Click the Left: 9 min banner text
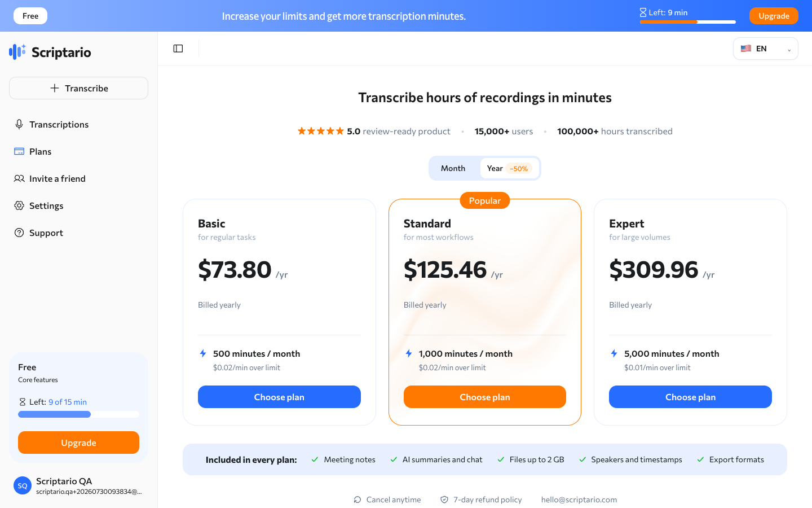 [x=668, y=12]
